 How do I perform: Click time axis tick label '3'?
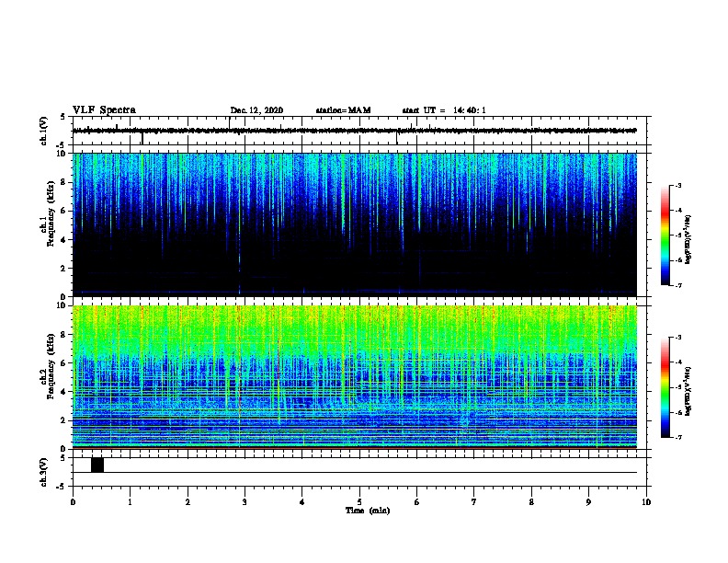click(245, 502)
